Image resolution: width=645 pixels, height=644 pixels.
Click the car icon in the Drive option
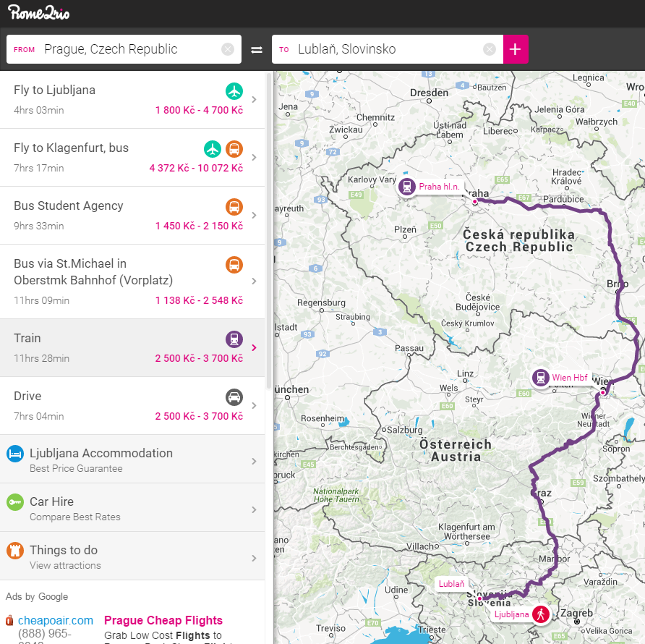coord(234,397)
